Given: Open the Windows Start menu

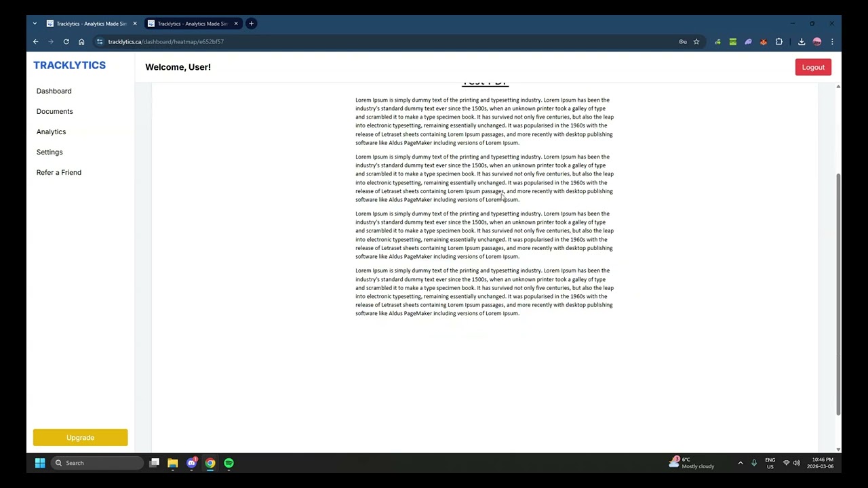Looking at the screenshot, I should (40, 463).
